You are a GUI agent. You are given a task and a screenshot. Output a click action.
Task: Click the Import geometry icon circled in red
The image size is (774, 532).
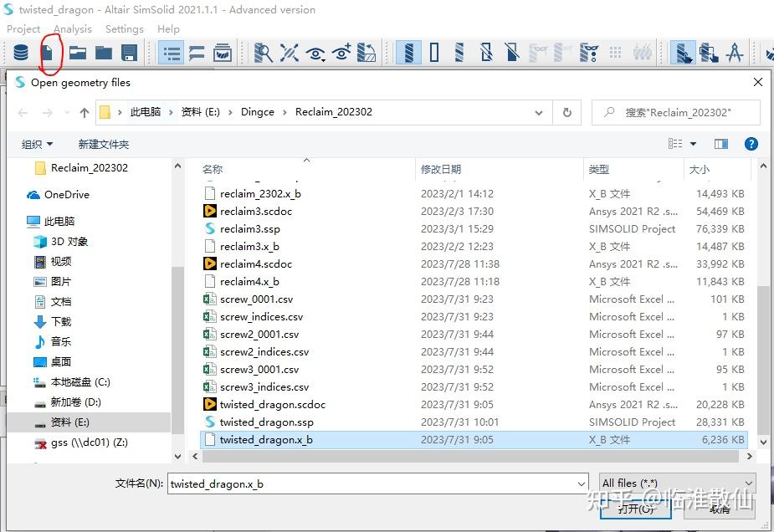point(50,53)
